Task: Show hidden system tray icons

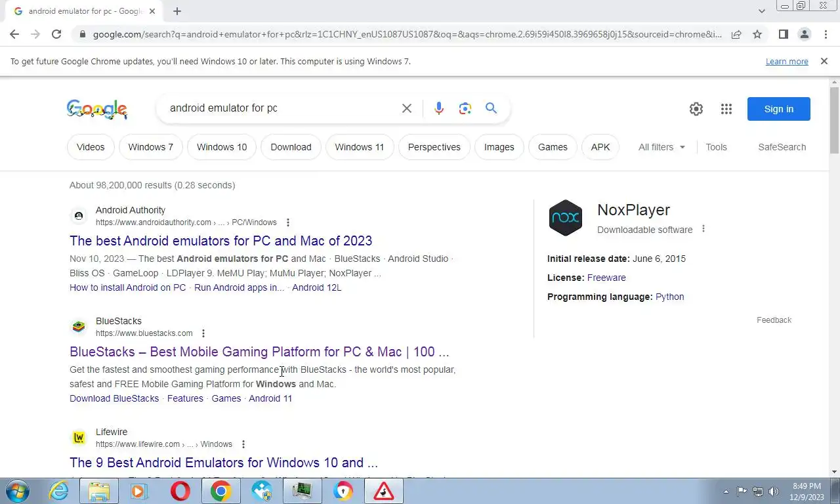Action: tap(726, 492)
